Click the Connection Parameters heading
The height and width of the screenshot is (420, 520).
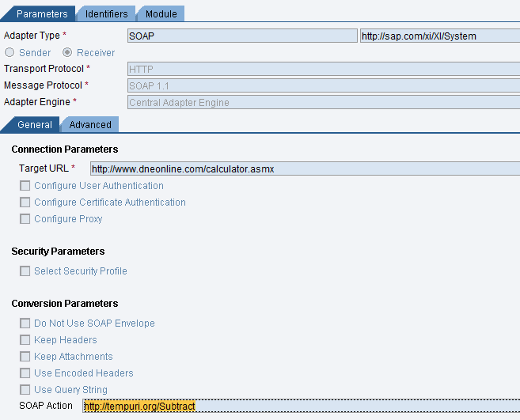coord(65,149)
